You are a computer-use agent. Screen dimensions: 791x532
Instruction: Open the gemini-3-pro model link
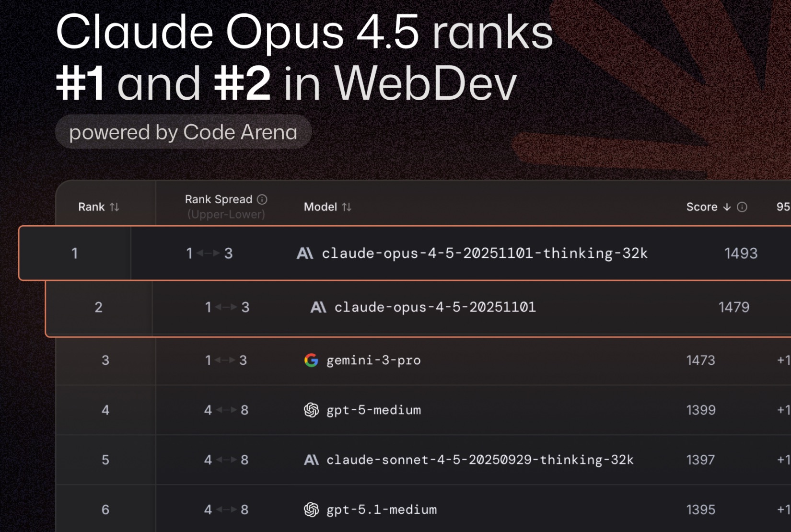(x=373, y=360)
